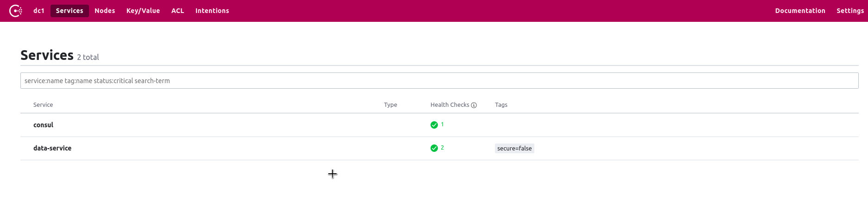
Task: Open the Intentions tab
Action: (x=212, y=11)
